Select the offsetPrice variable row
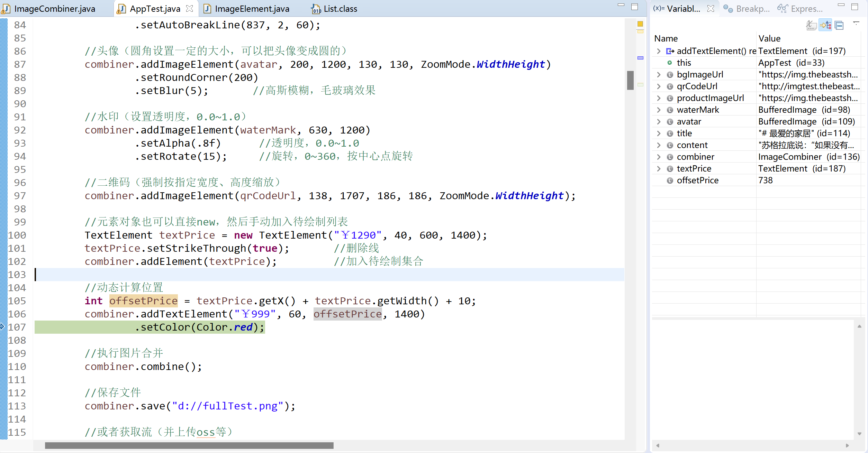This screenshot has width=868, height=453. coord(697,181)
